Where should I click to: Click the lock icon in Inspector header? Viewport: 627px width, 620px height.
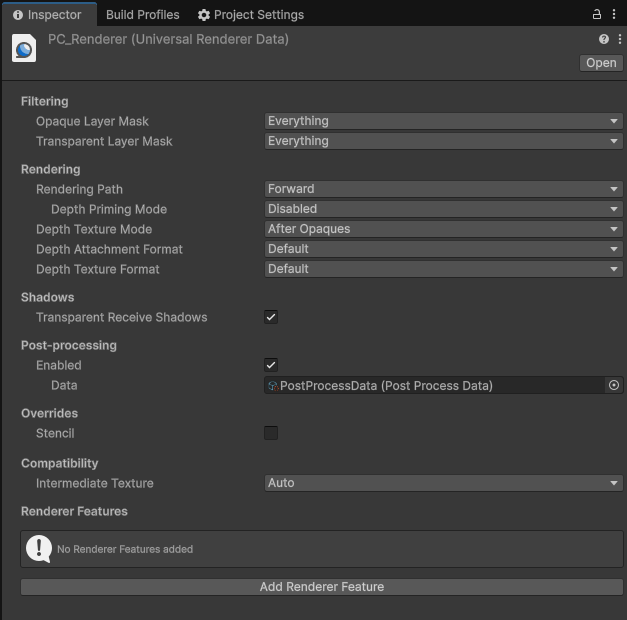tap(597, 14)
